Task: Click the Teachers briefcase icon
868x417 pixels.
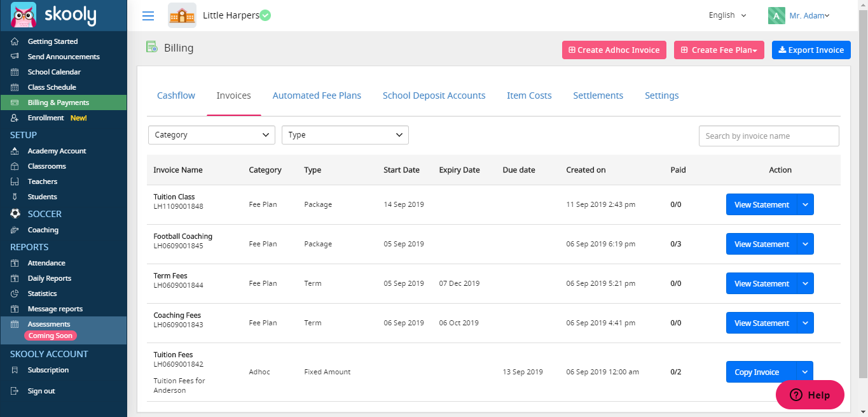Action: click(15, 181)
